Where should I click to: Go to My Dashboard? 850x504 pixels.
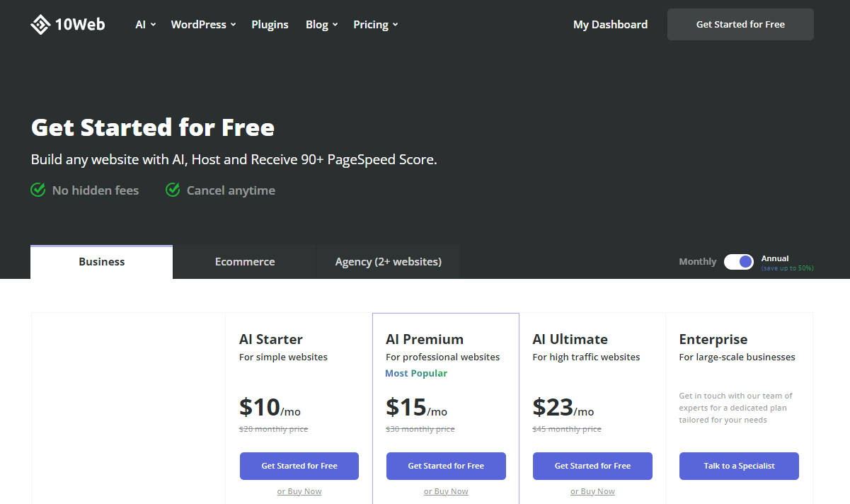tap(610, 25)
